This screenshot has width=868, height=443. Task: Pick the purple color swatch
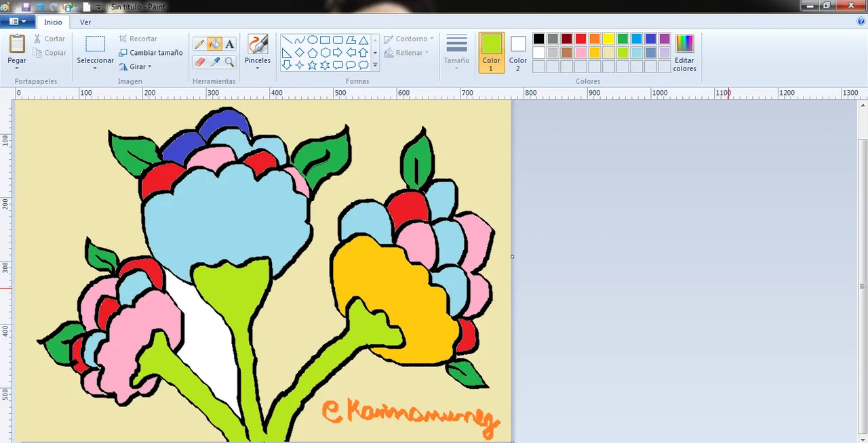point(665,39)
